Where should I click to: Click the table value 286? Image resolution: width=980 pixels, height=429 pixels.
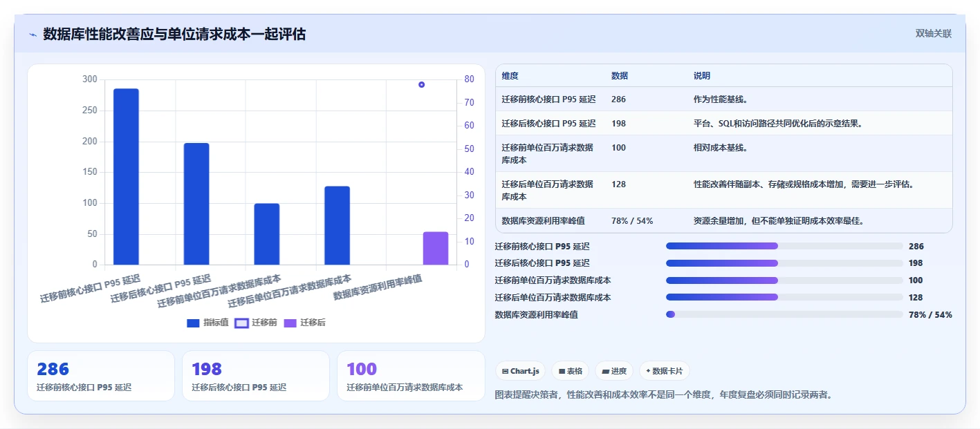point(618,99)
